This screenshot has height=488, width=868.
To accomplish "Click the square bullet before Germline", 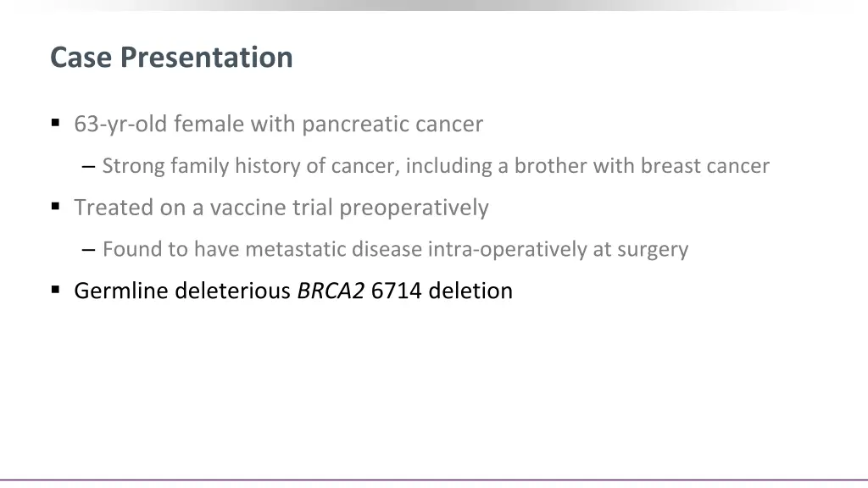I will pyautogui.click(x=55, y=290).
